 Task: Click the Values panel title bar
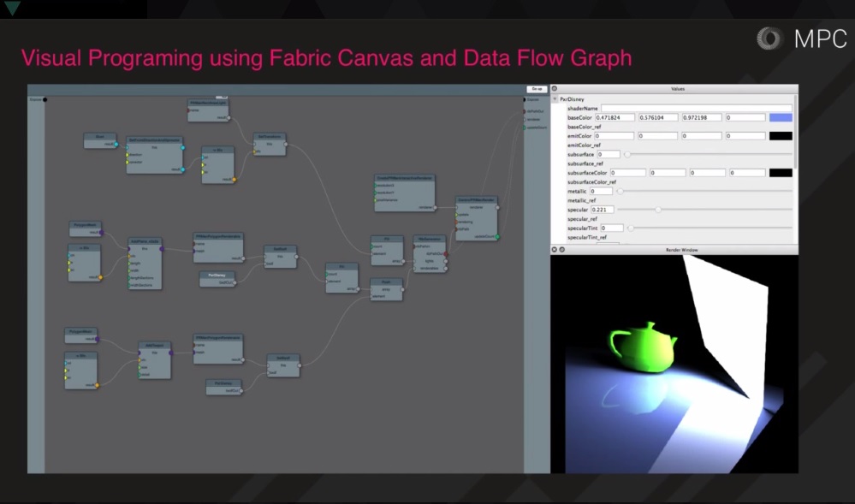676,89
